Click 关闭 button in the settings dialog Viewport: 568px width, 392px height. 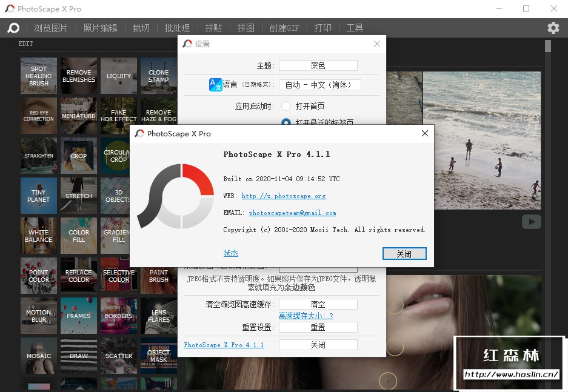pos(318,345)
